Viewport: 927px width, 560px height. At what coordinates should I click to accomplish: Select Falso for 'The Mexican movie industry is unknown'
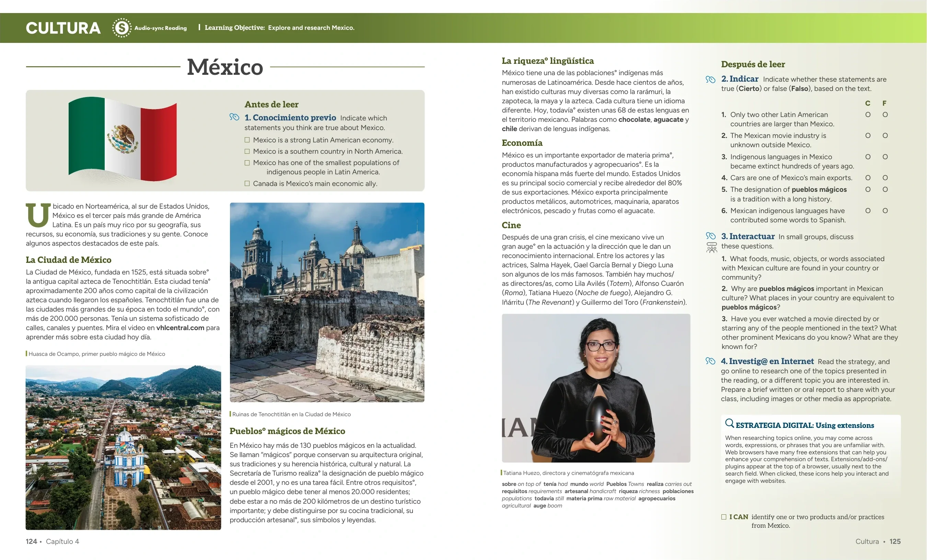pos(885,136)
